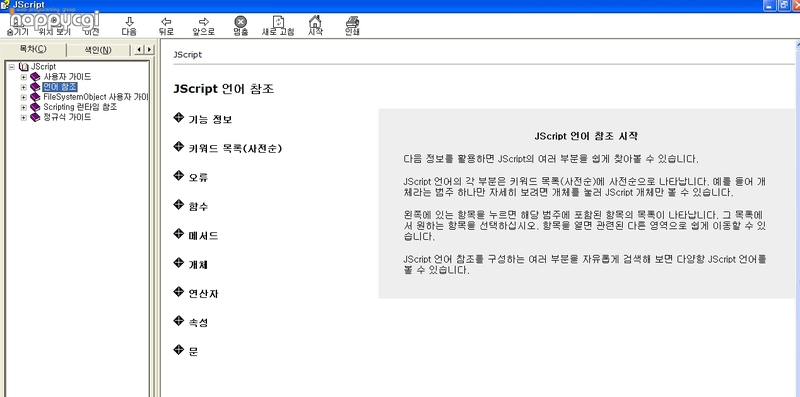The width and height of the screenshot is (800, 397).
Task: Open the 키워드 목록(사전순) link
Action: (x=235, y=149)
